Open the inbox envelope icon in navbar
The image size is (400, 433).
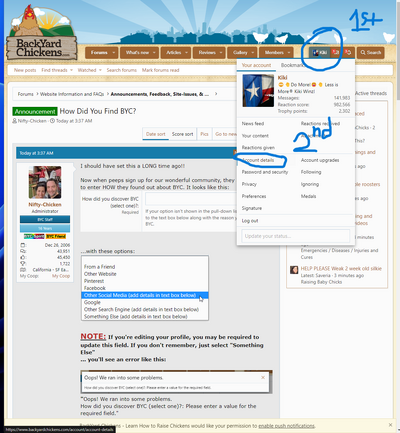(x=336, y=52)
